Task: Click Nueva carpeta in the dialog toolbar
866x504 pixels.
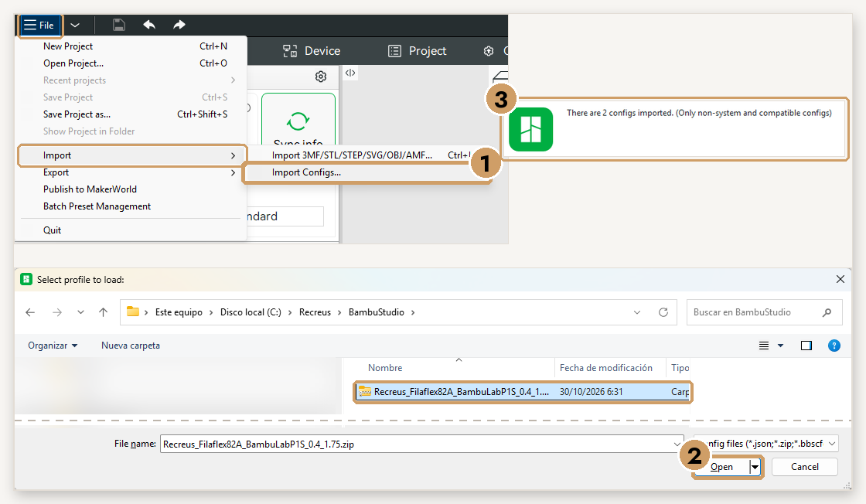Action: pos(131,346)
